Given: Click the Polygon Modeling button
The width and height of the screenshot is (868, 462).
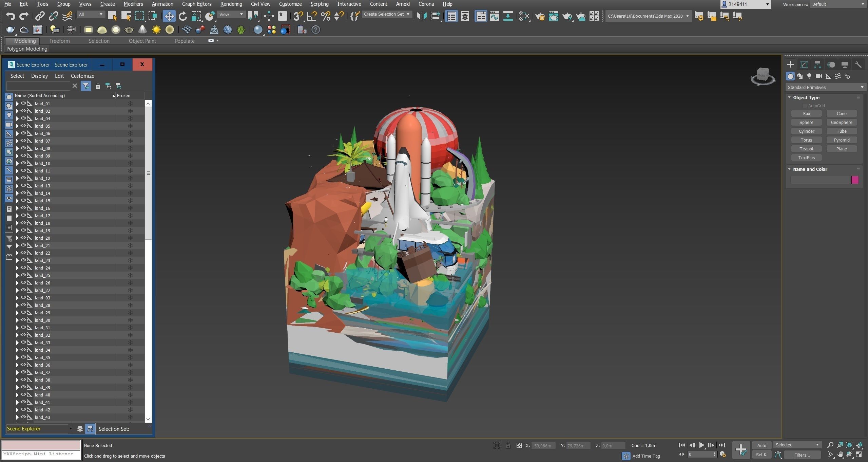Looking at the screenshot, I should click(27, 49).
